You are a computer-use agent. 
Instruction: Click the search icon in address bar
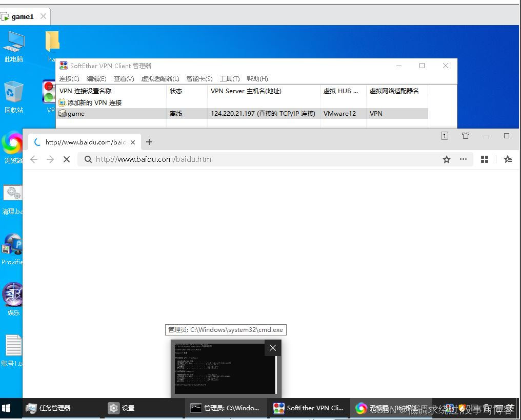(88, 160)
